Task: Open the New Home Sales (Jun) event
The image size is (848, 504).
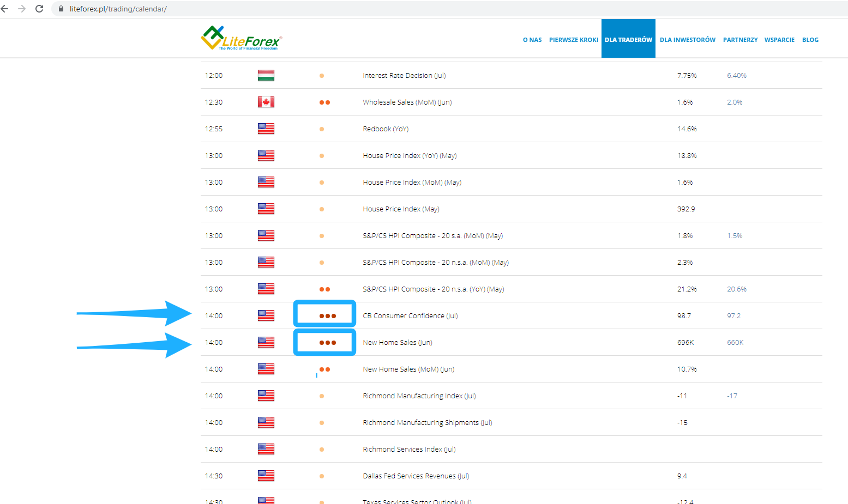Action: pyautogui.click(x=397, y=342)
